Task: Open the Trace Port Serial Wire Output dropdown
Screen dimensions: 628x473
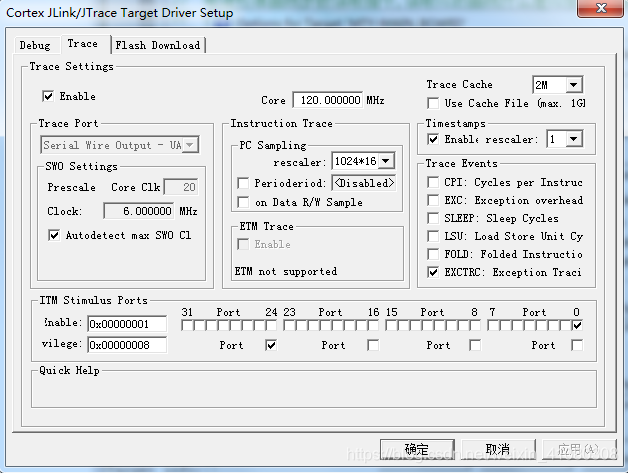Action: 119,145
